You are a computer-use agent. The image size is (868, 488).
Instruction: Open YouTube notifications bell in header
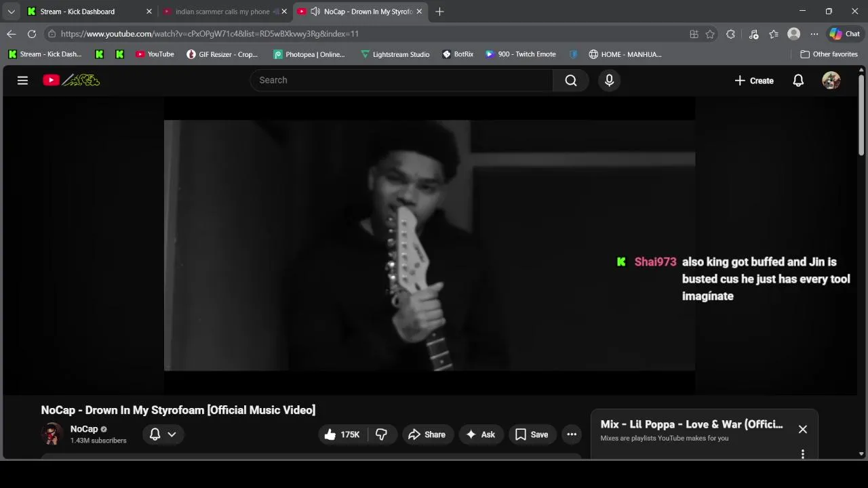[798, 81]
